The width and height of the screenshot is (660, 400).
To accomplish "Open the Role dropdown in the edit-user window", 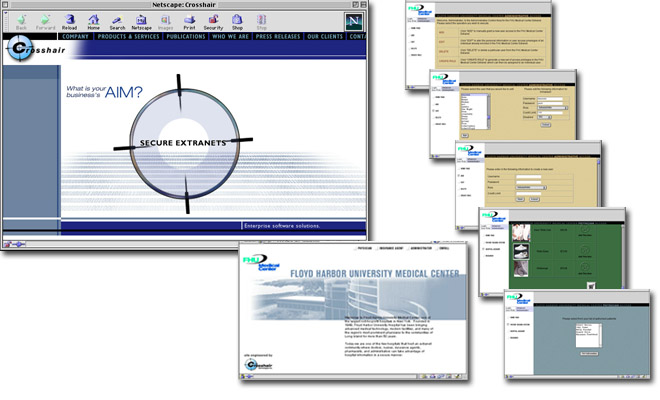I will tap(553, 108).
